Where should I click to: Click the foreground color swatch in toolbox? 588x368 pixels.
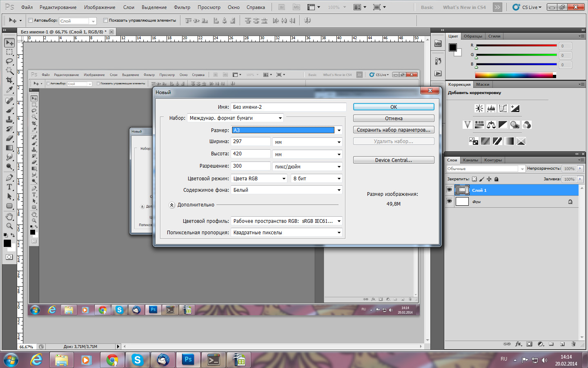(x=7, y=243)
